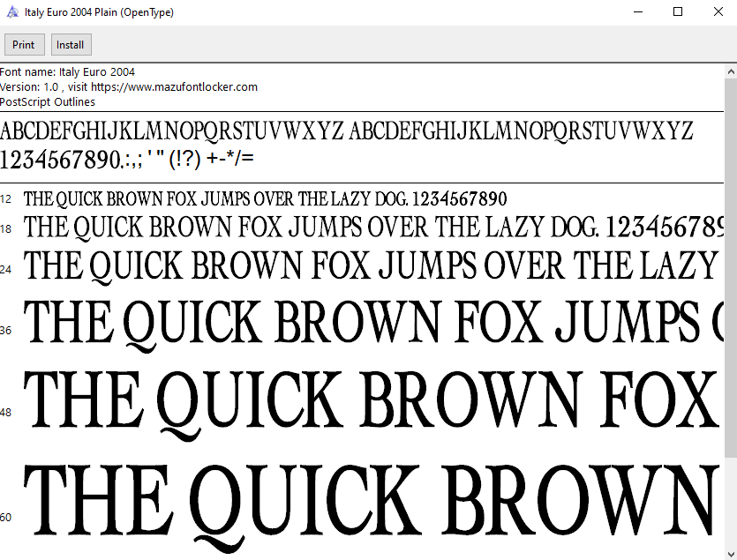This screenshot has height=560, width=737.
Task: Click the 36 point size label
Action: [7, 330]
